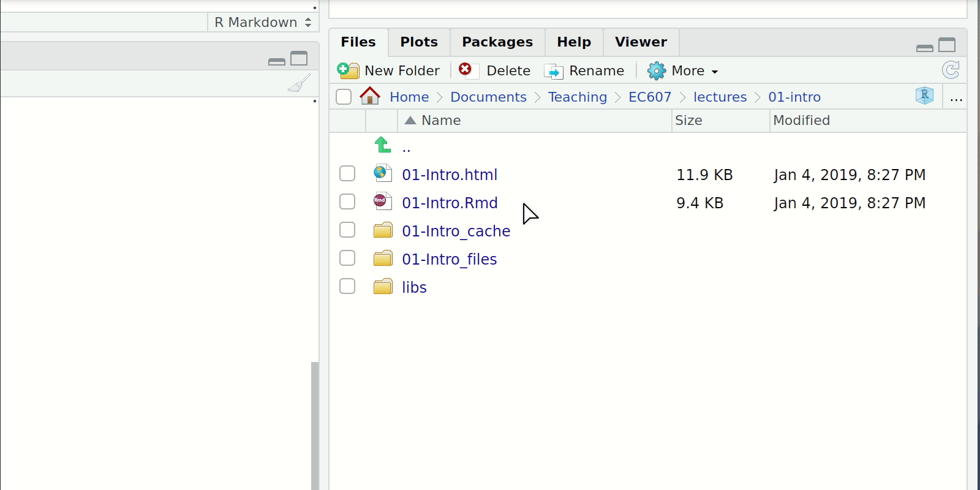The width and height of the screenshot is (980, 490).
Task: Tick the 01-Intro.Rmd checkbox
Action: [x=347, y=202]
